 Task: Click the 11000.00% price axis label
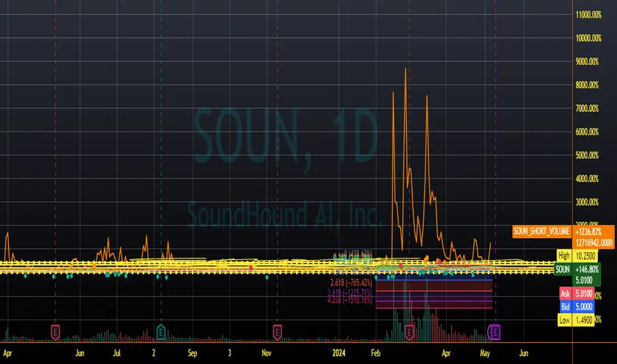coord(589,15)
